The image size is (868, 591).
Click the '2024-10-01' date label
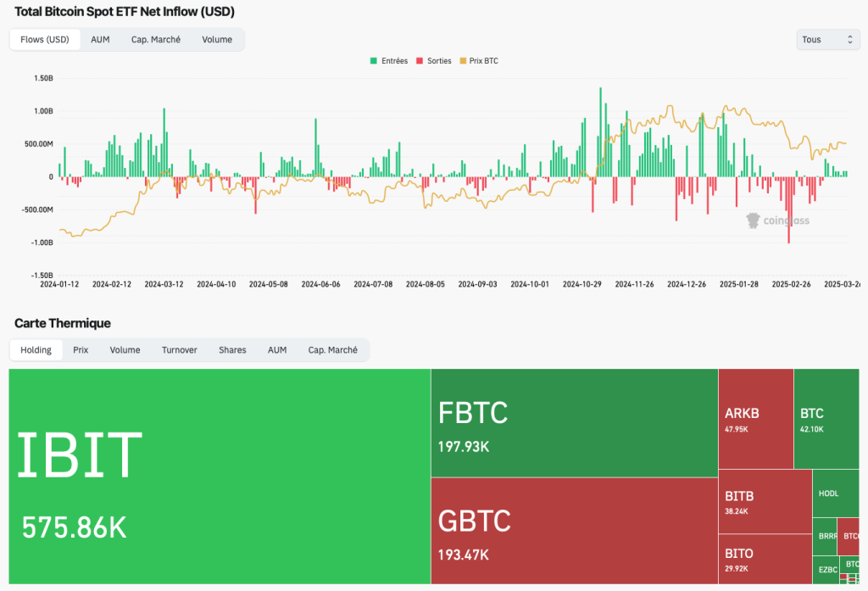pyautogui.click(x=530, y=284)
